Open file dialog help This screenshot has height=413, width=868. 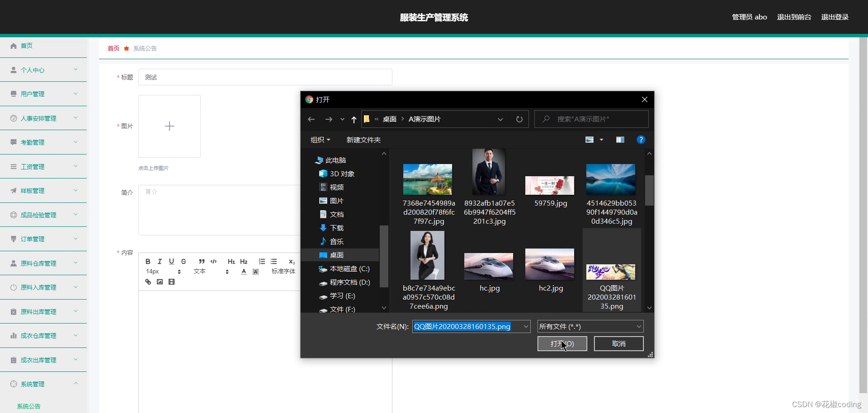pos(641,140)
